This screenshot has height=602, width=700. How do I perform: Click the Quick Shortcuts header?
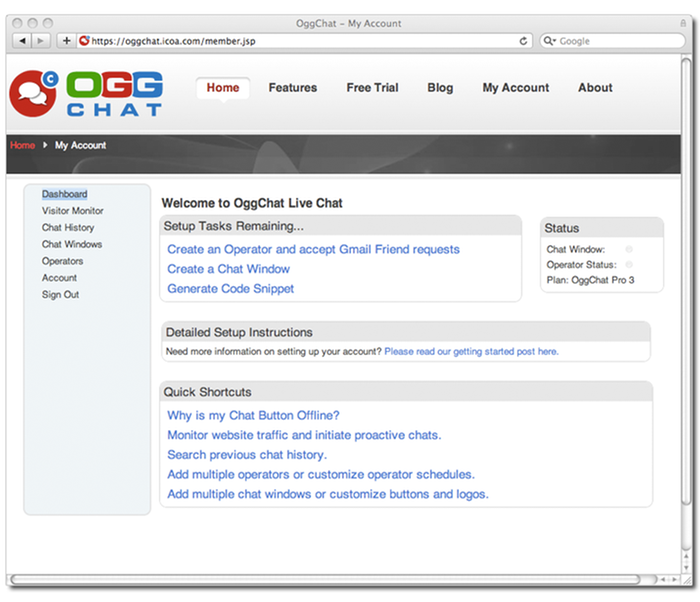point(406,392)
